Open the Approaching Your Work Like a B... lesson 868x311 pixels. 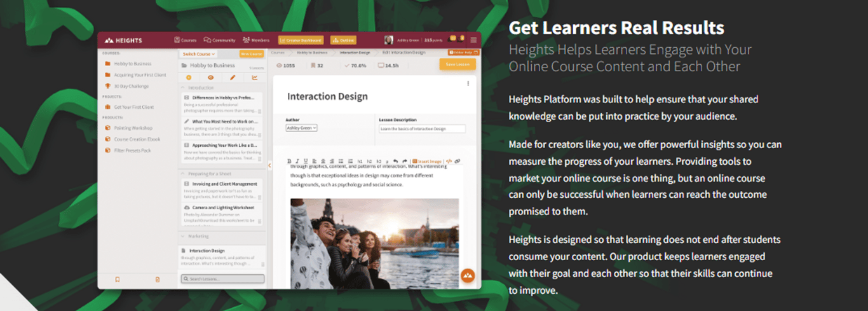222,152
